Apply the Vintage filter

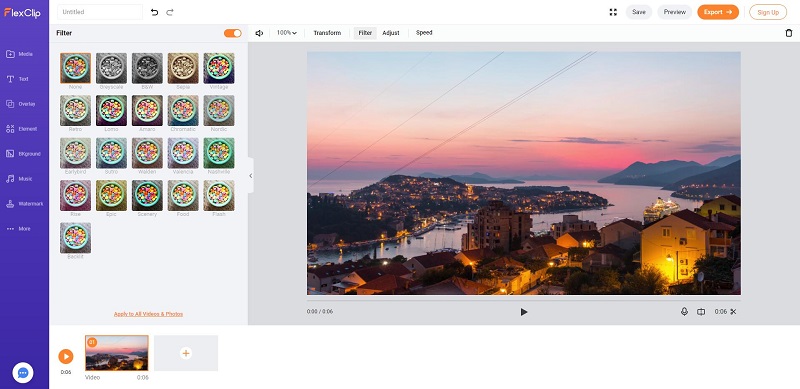tap(219, 68)
